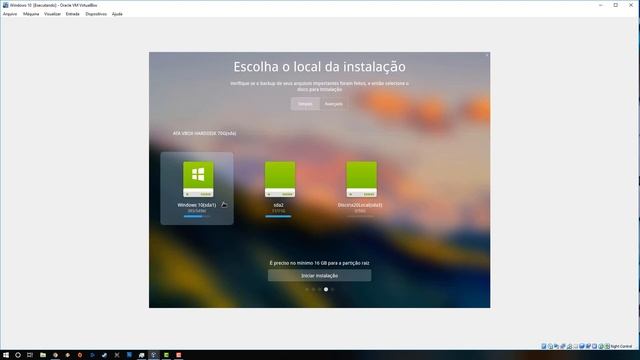The height and width of the screenshot is (360, 640).
Task: Click the USB indicator in VirtualBox status bar
Action: [x=569, y=346]
